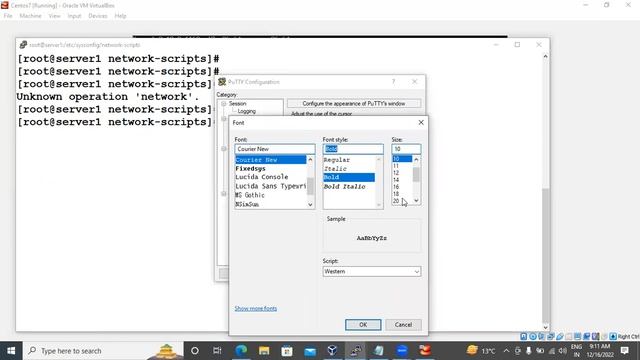640x360 pixels.
Task: Click Size list scrollbar down arrow
Action: click(416, 200)
